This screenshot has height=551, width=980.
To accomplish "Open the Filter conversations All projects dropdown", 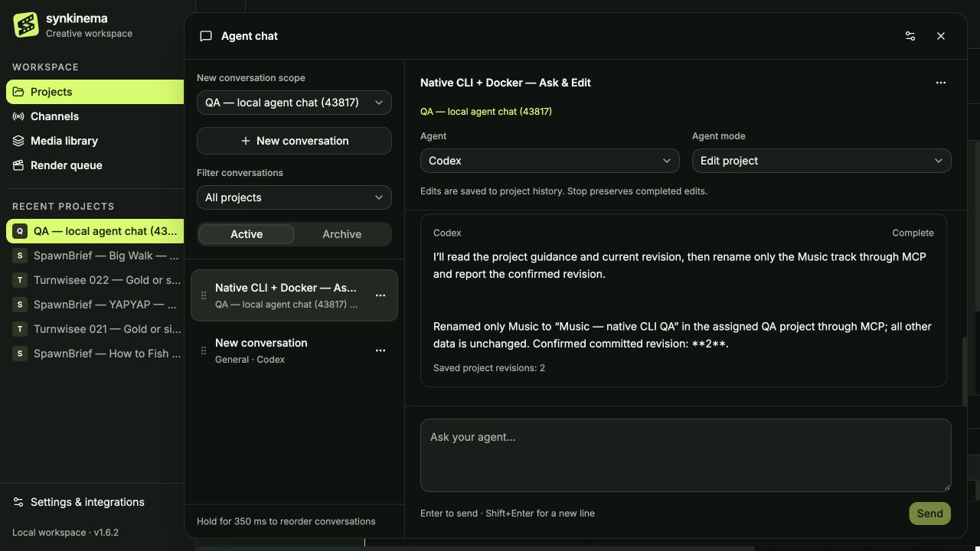I will (x=294, y=197).
